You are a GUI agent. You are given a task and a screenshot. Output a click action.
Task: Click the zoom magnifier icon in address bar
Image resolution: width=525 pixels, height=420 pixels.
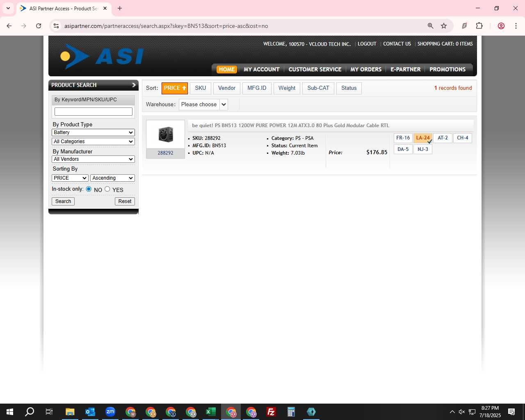430,26
